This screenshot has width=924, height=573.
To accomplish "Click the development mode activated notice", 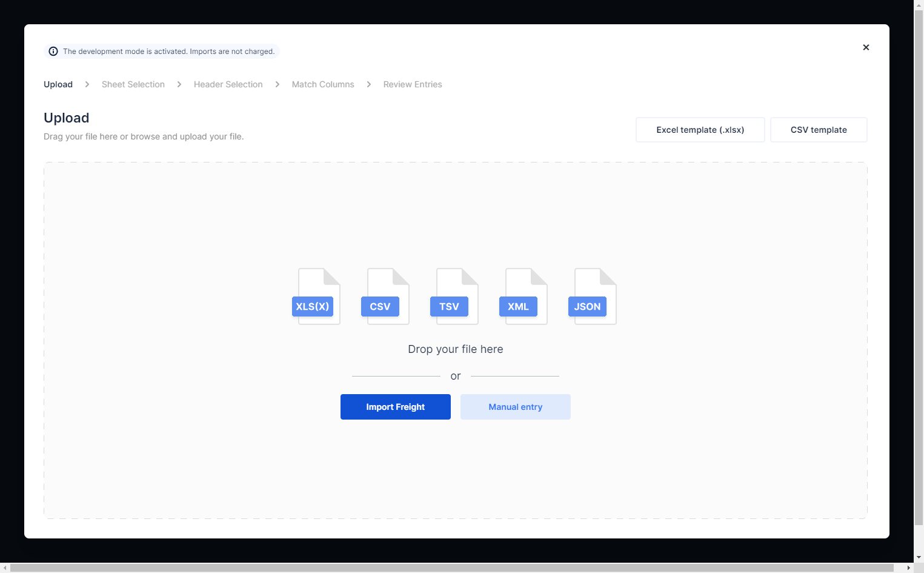I will tap(161, 52).
